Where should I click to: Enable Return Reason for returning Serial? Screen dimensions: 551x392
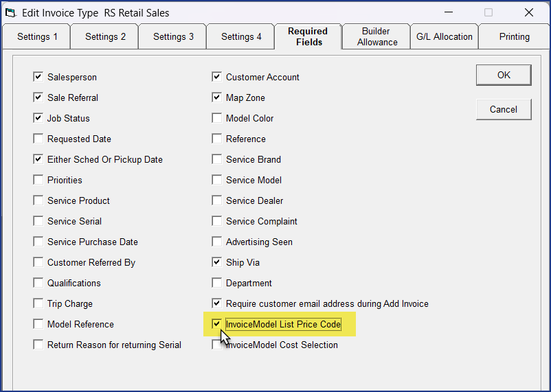click(38, 345)
